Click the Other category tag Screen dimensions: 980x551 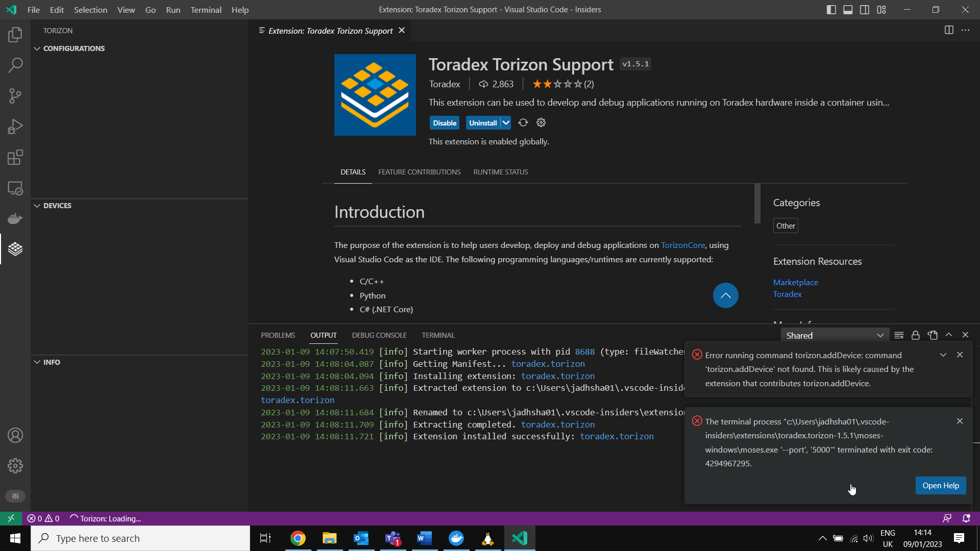coord(786,226)
